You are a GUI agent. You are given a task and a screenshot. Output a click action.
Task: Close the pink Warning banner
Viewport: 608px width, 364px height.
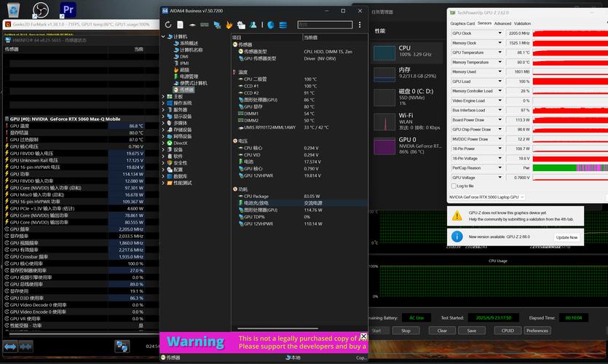[363, 336]
